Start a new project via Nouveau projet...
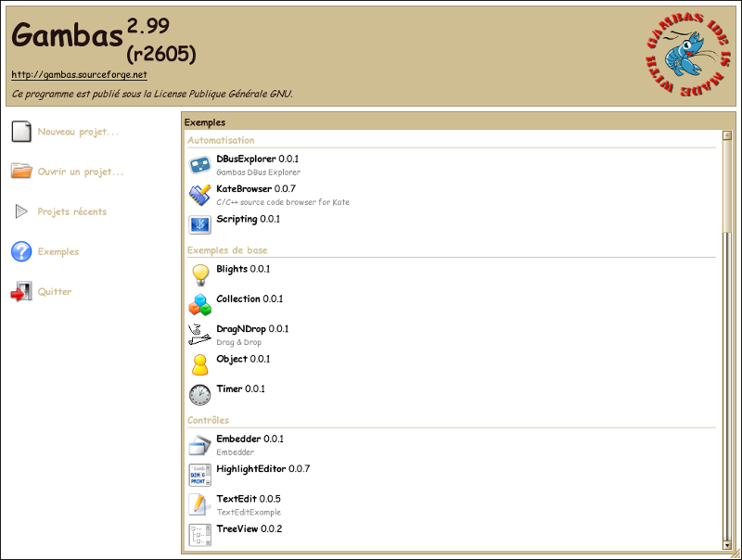This screenshot has height=560, width=742. (x=78, y=132)
